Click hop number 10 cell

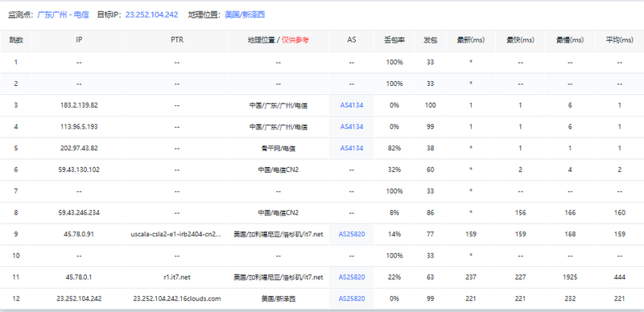(x=16, y=256)
